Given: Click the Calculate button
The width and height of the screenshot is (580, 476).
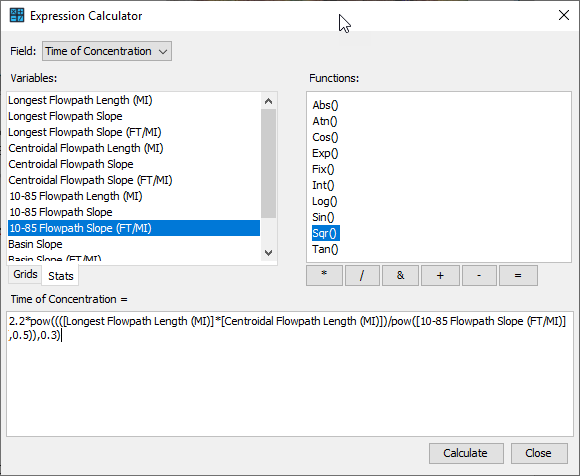Looking at the screenshot, I should [x=466, y=453].
